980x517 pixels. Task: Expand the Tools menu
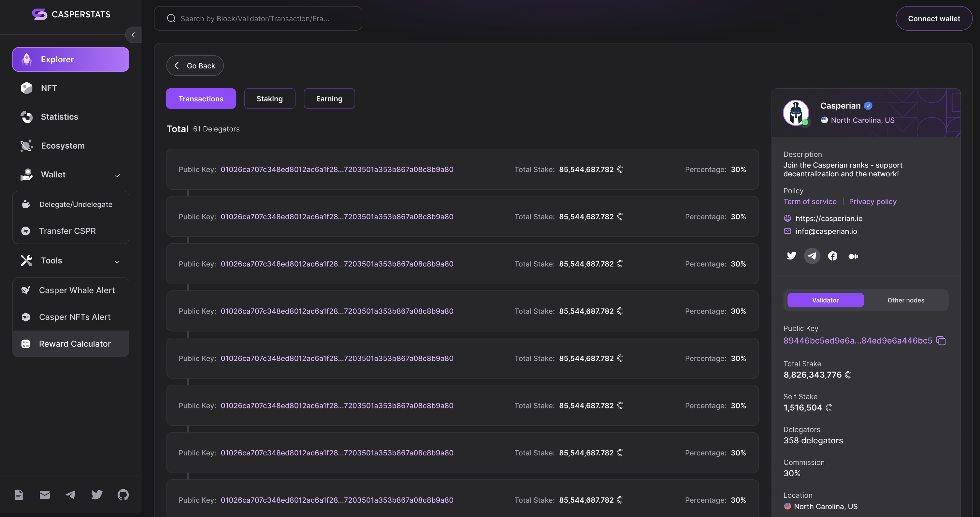coord(117,262)
